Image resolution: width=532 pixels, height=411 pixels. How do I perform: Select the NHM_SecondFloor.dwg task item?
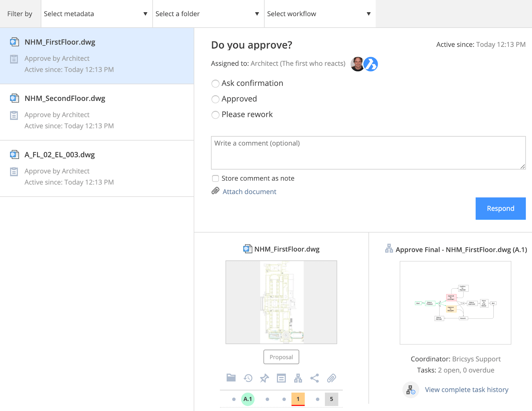(x=97, y=112)
